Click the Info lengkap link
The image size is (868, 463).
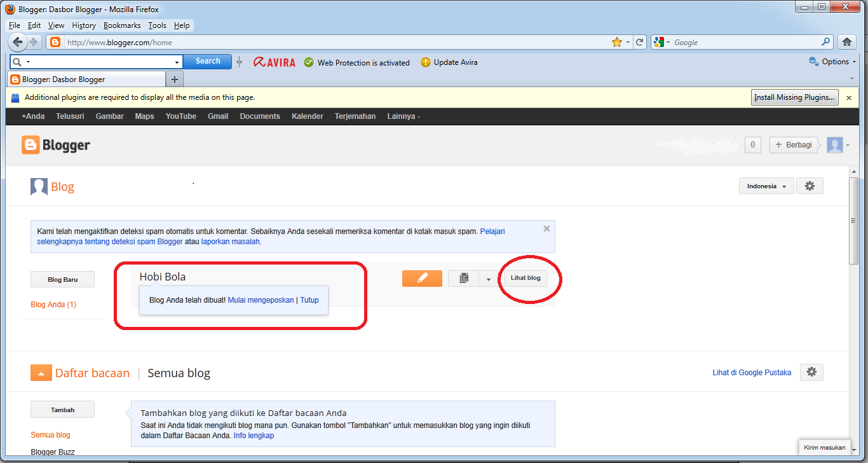click(x=254, y=436)
